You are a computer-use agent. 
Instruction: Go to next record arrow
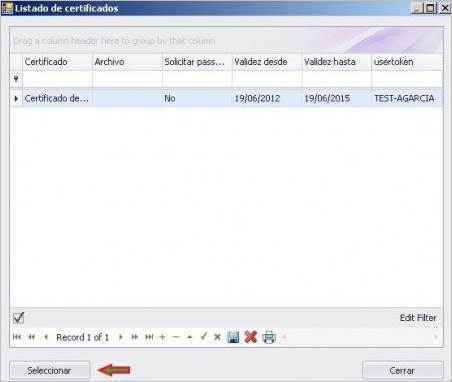[121, 337]
